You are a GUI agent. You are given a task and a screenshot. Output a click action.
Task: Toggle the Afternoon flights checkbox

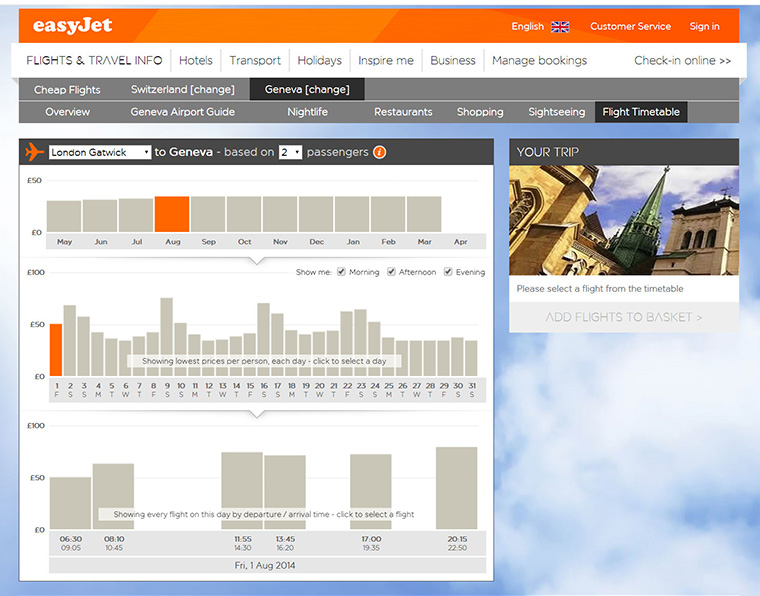[391, 272]
